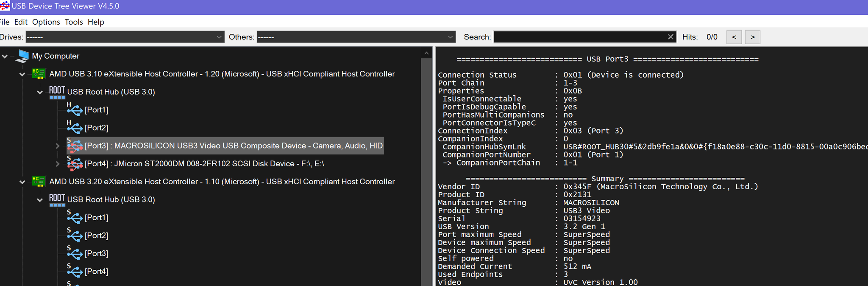Click the My Computer icon
The width and height of the screenshot is (868, 286).
click(x=22, y=56)
